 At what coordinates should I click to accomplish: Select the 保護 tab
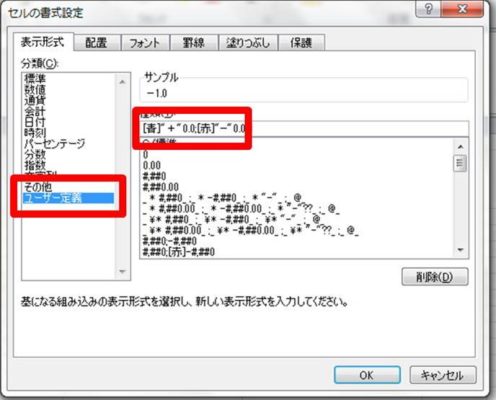coord(301,43)
